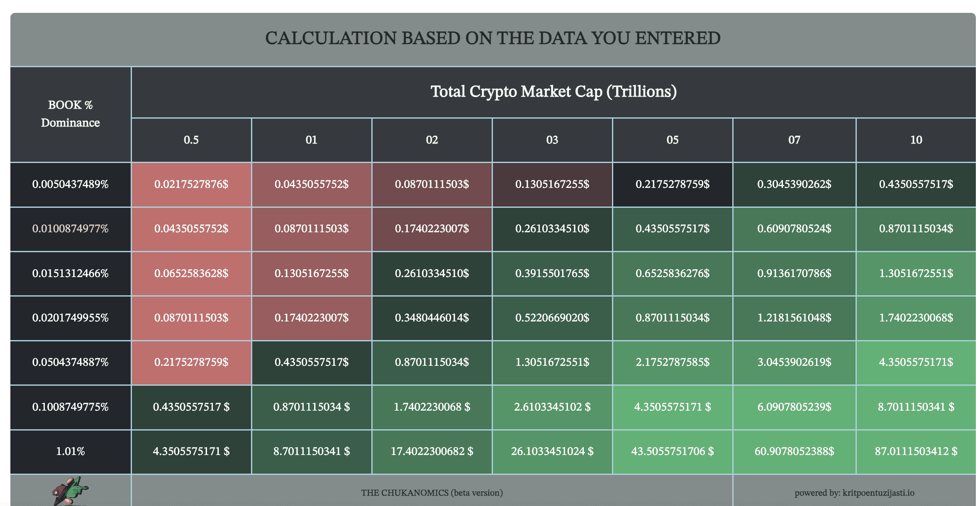Click the 03 market cap column header
Screen dimensions: 980x506
click(x=552, y=140)
